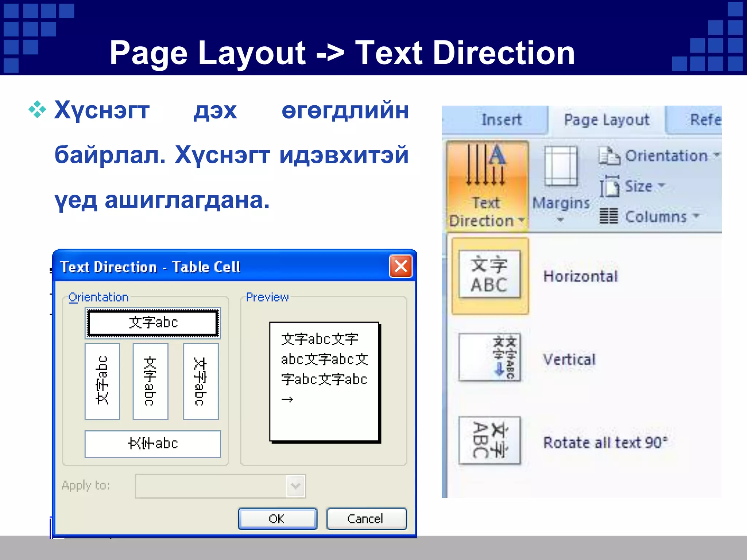Click the Text Direction ribbon icon
Viewport: 747px width, 560px height.
point(487,165)
